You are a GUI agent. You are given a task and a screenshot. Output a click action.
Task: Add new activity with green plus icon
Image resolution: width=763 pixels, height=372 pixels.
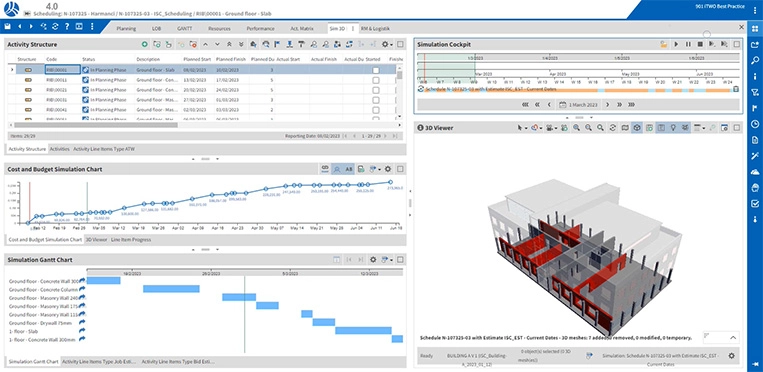[x=145, y=44]
